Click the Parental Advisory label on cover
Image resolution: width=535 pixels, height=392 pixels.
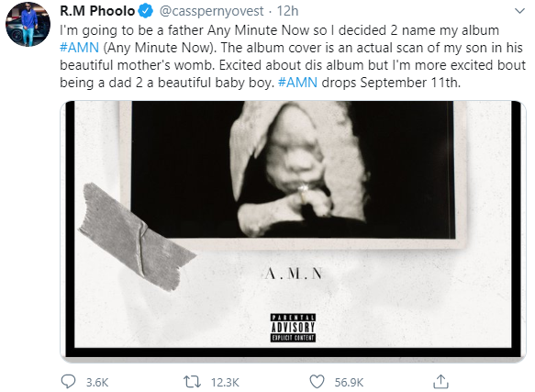coord(293,328)
